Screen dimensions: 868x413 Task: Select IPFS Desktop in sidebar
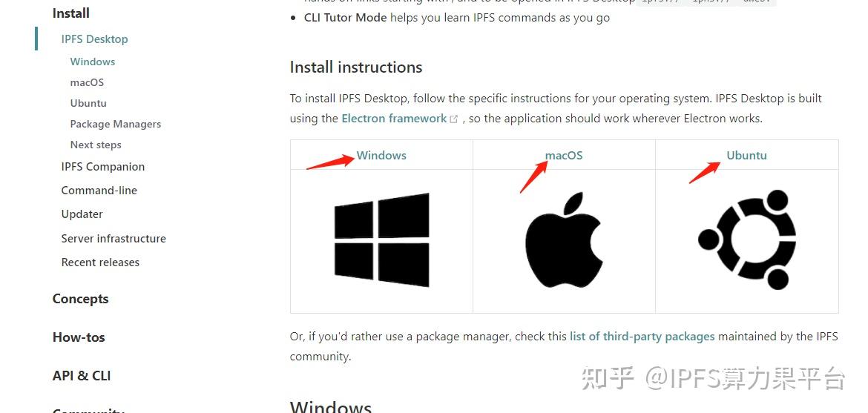(x=95, y=39)
